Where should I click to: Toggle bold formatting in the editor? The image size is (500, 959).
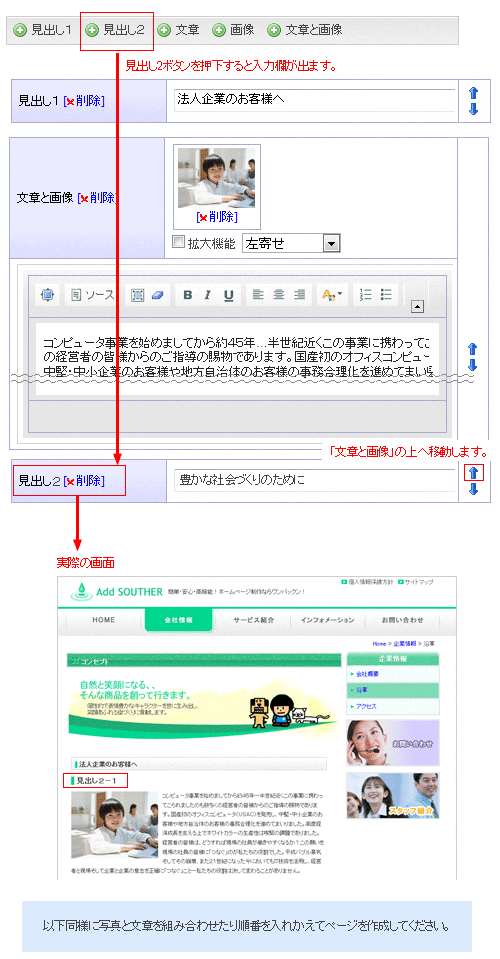click(x=188, y=295)
